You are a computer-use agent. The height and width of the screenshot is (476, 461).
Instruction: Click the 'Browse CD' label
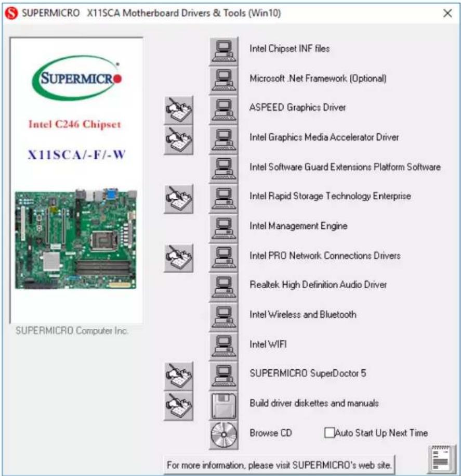tap(271, 433)
